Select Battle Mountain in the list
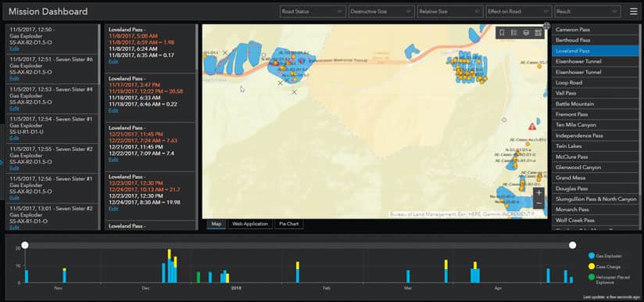This screenshot has width=644, height=302. 595,104
